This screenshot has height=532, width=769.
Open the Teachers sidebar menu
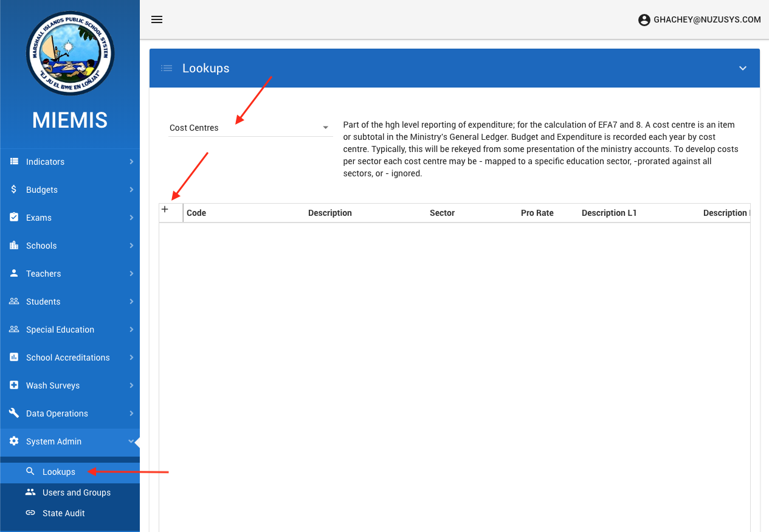click(70, 274)
